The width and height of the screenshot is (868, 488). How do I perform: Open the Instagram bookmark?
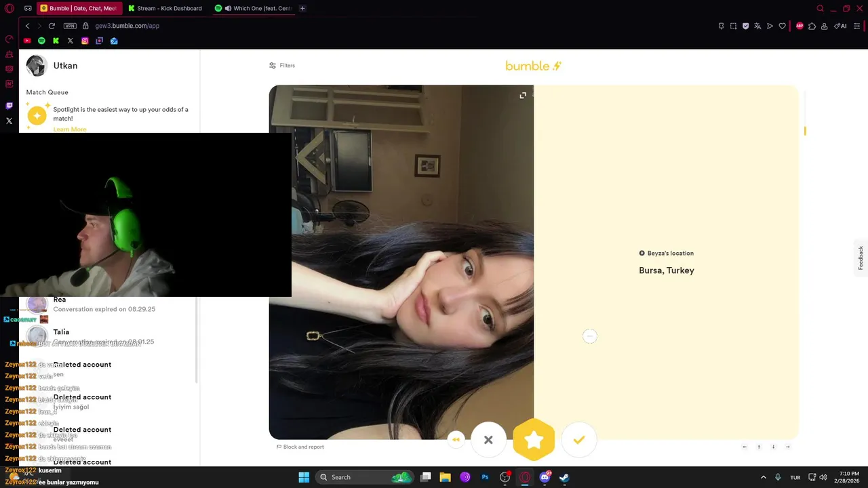coord(85,41)
